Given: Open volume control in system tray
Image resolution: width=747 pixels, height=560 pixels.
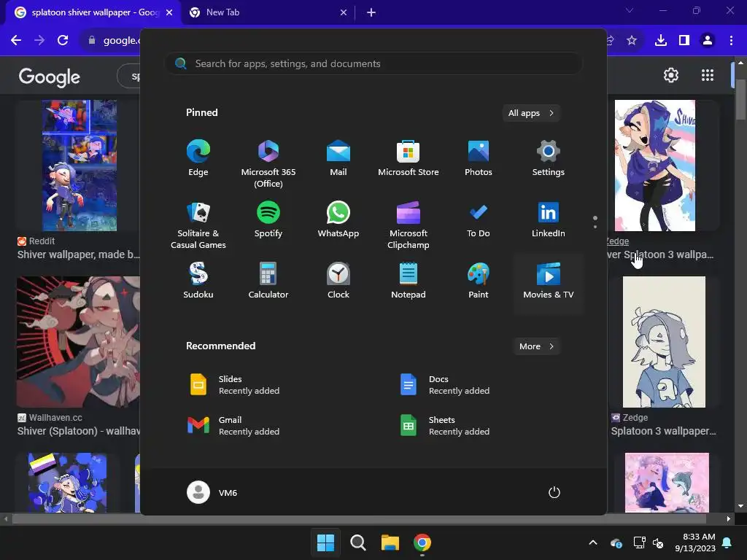Looking at the screenshot, I should pos(658,542).
